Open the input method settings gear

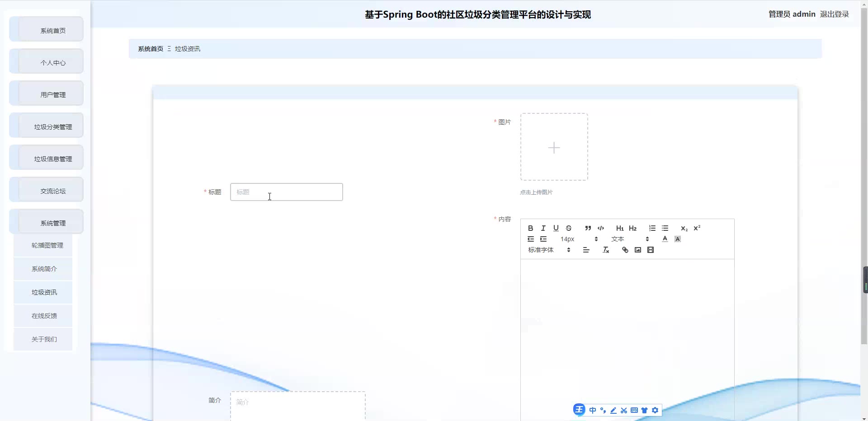(x=655, y=410)
